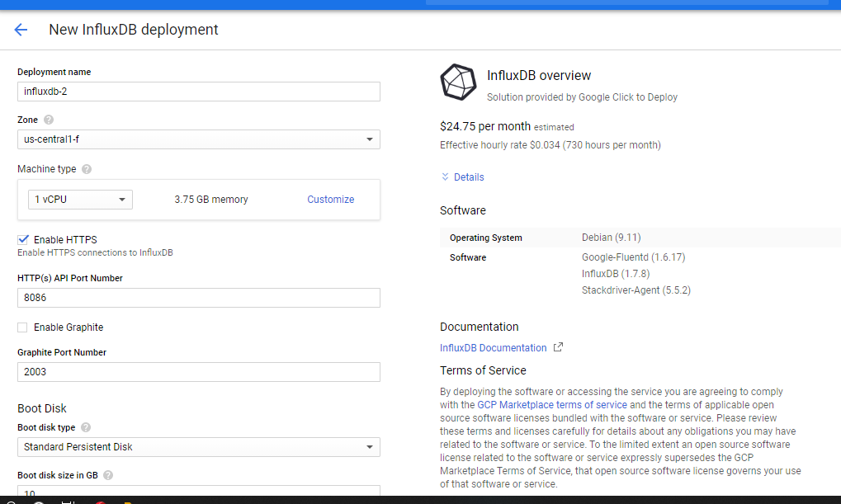Expand the pricing Details section
Screen dimensions: 841x504
click(x=462, y=177)
